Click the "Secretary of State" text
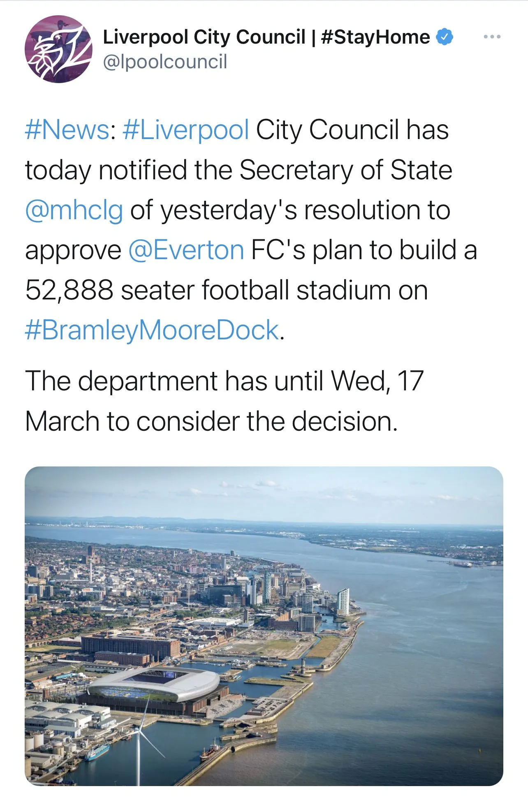This screenshot has height=812, width=528. 345,170
